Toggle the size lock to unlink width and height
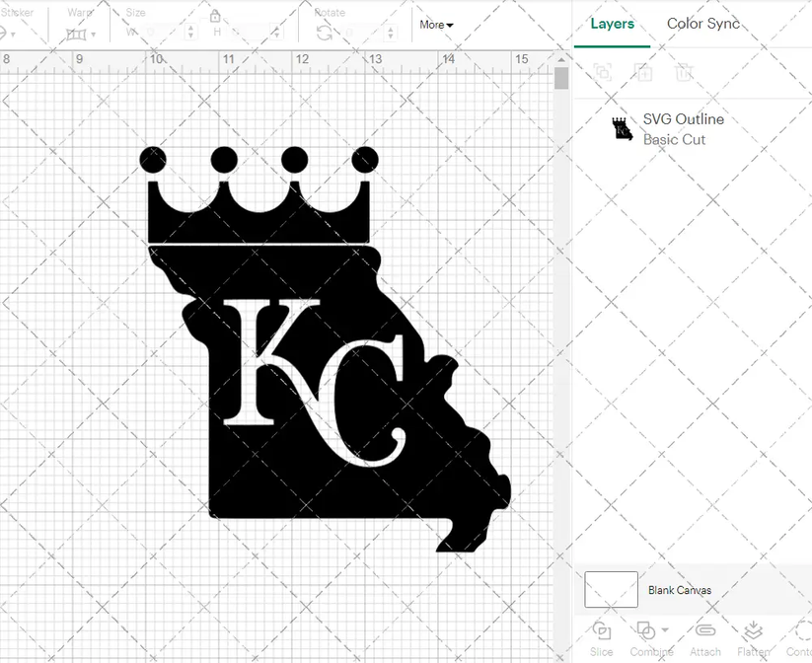812x663 pixels. (215, 17)
